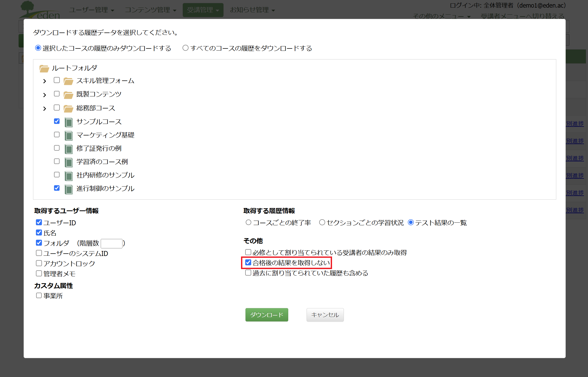This screenshot has width=588, height=377.
Task: Open その他のメニュー dropdown
Action: coord(442,16)
